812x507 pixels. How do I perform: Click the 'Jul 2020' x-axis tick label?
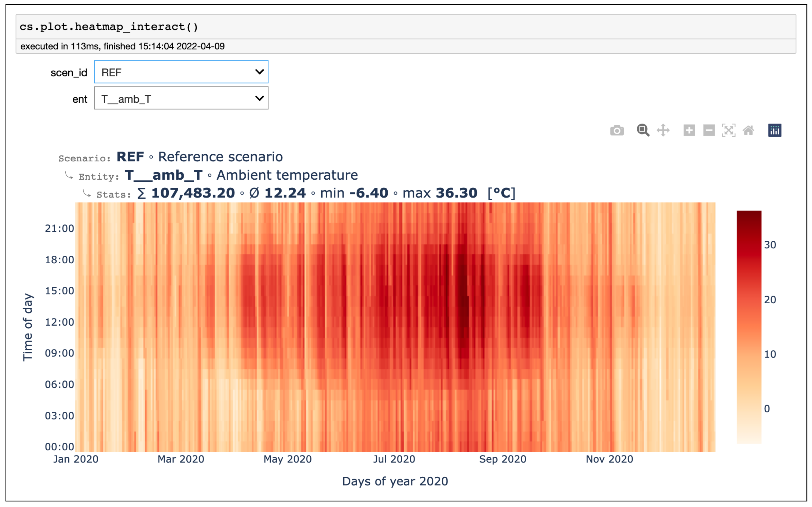point(394,459)
